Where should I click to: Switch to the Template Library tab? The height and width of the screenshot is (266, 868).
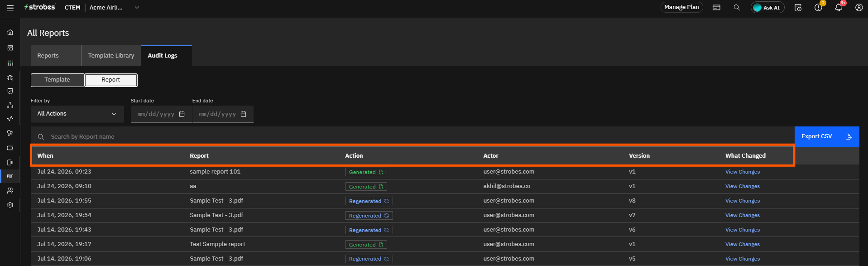[x=111, y=56]
